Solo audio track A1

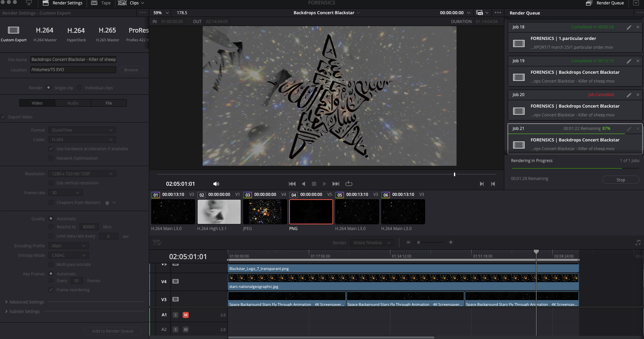[176, 315]
